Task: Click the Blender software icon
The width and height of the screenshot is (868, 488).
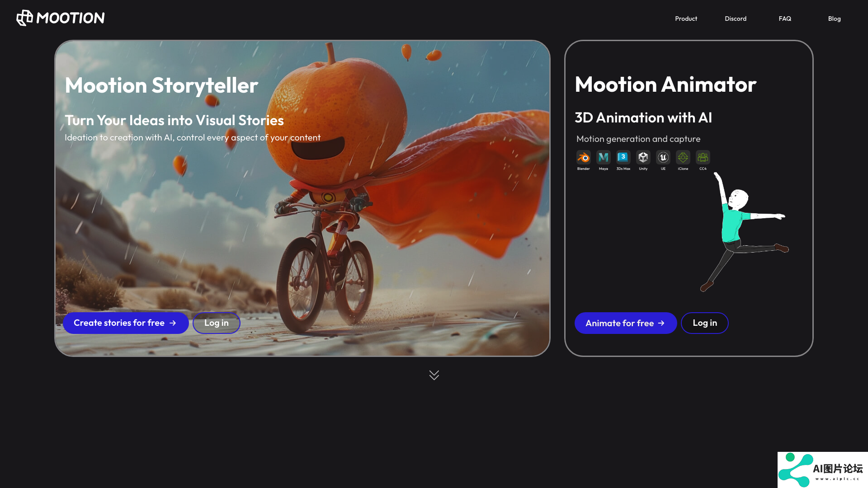Action: [x=583, y=157]
